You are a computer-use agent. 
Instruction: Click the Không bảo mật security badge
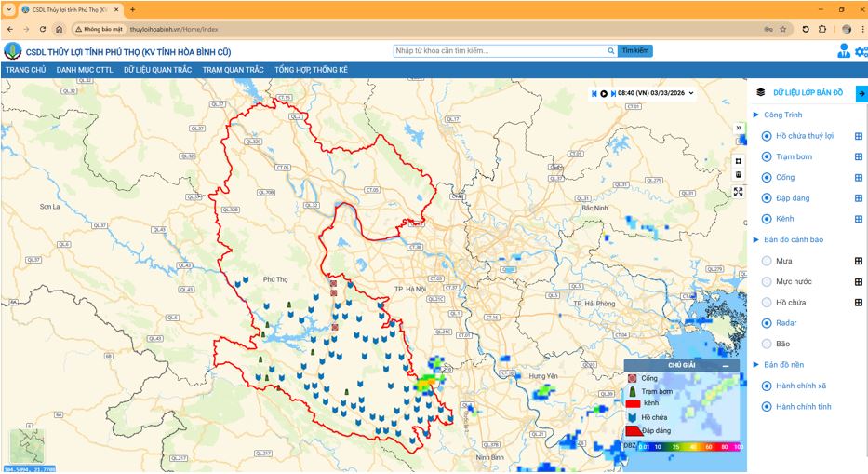[x=100, y=29]
